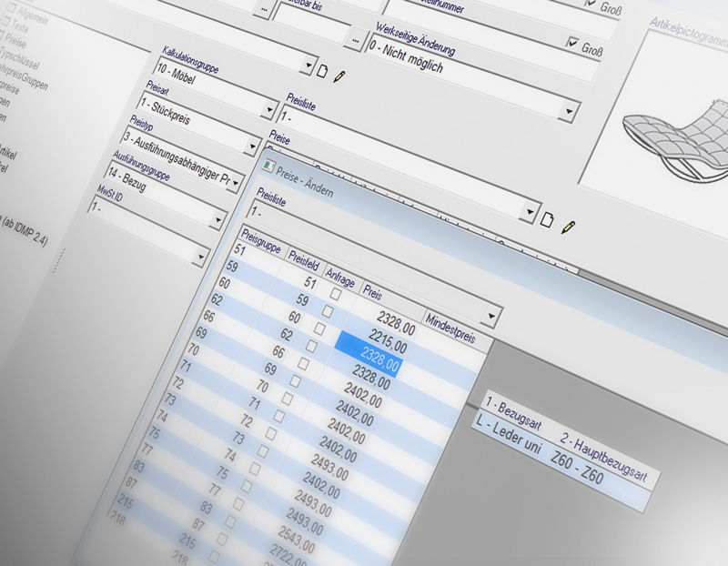Select Typschlüssel in the left navigation tree
Viewport: 728px width, 566px height.
pos(19,58)
